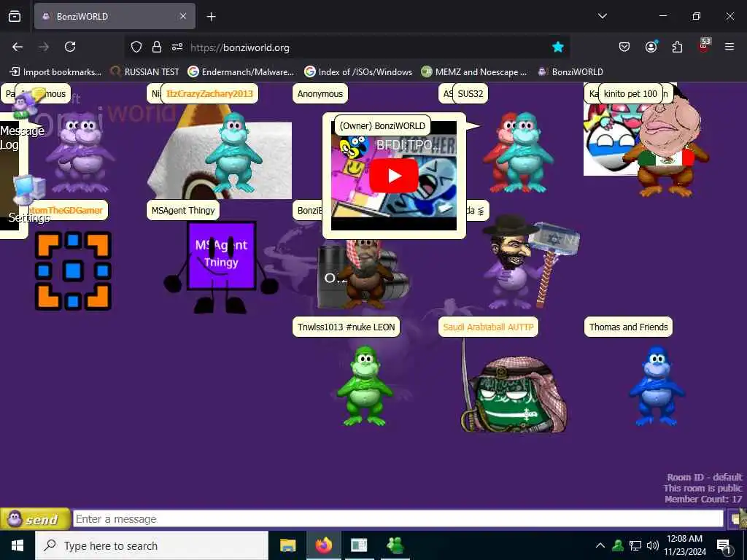Open File Explorer from the taskbar
The height and width of the screenshot is (560, 747).
(x=287, y=545)
